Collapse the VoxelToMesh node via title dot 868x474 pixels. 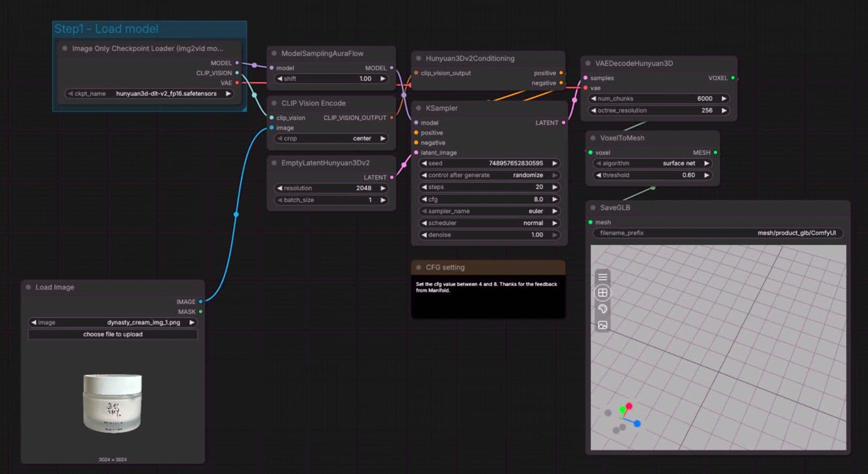coord(593,138)
